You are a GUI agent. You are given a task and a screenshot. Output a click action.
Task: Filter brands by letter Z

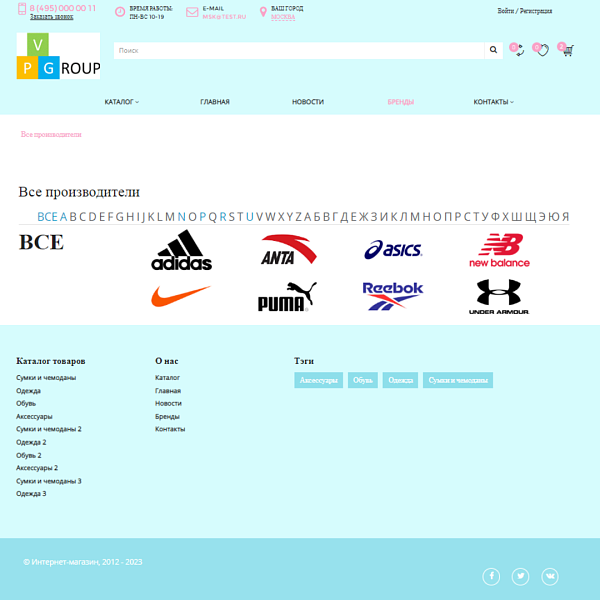pyautogui.click(x=298, y=217)
